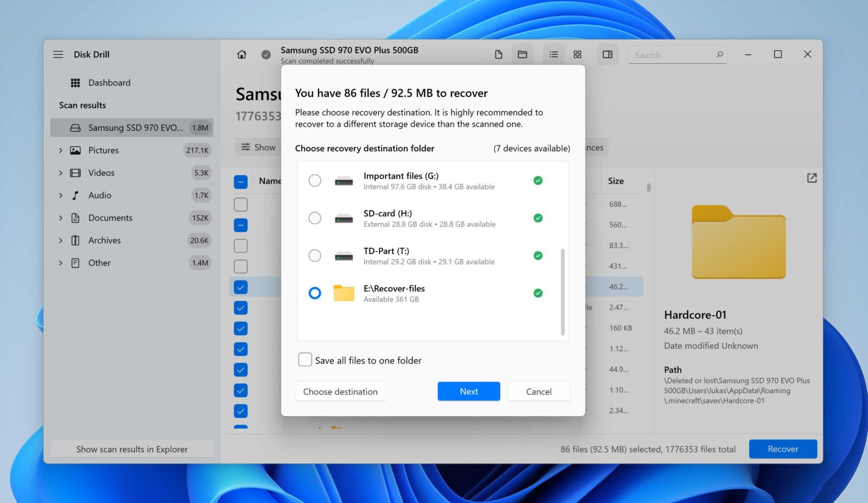Image resolution: width=868 pixels, height=503 pixels.
Task: Switch to file view icon
Action: [499, 55]
